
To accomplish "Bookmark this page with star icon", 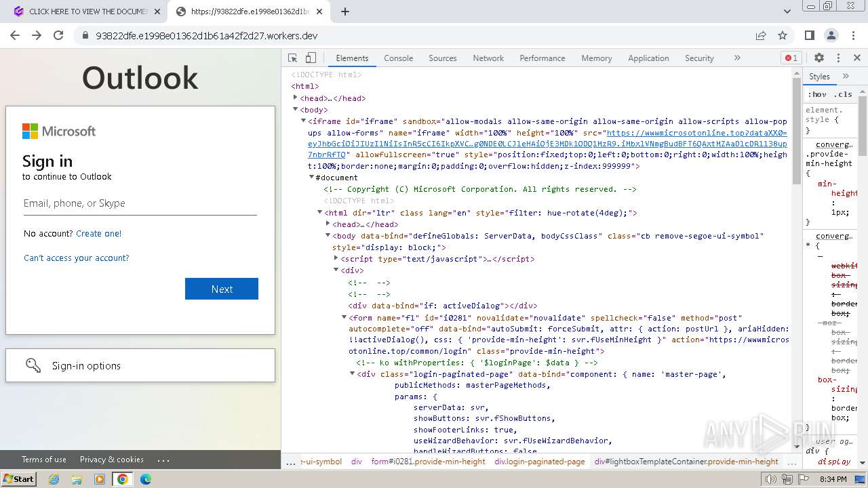I will (x=783, y=35).
